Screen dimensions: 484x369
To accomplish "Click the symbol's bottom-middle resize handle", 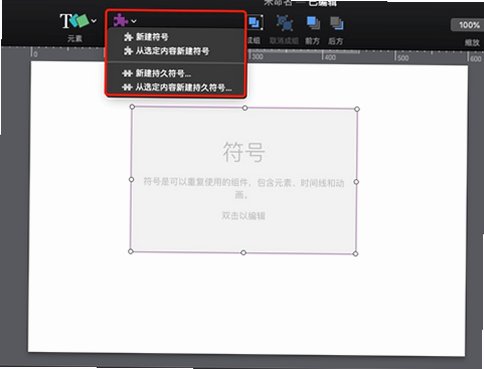I will (243, 253).
